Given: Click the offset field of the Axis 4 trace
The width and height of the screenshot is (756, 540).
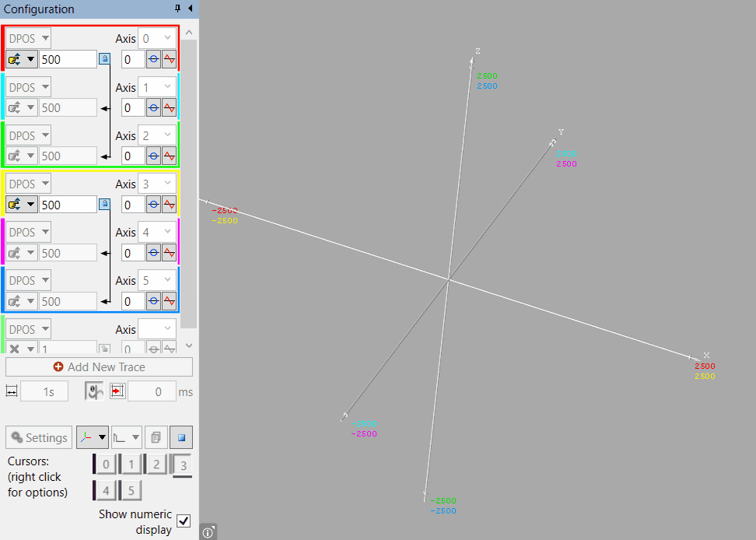Looking at the screenshot, I should [x=133, y=253].
